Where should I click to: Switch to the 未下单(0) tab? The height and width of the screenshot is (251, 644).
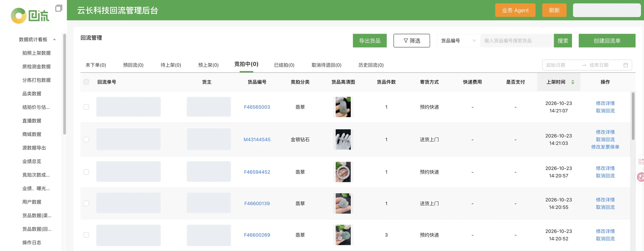pyautogui.click(x=96, y=65)
